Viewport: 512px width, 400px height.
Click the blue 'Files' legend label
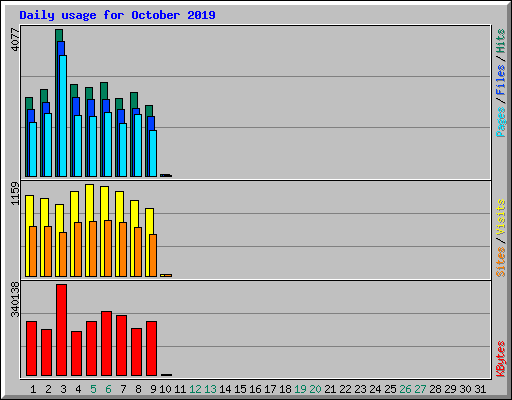(x=501, y=80)
